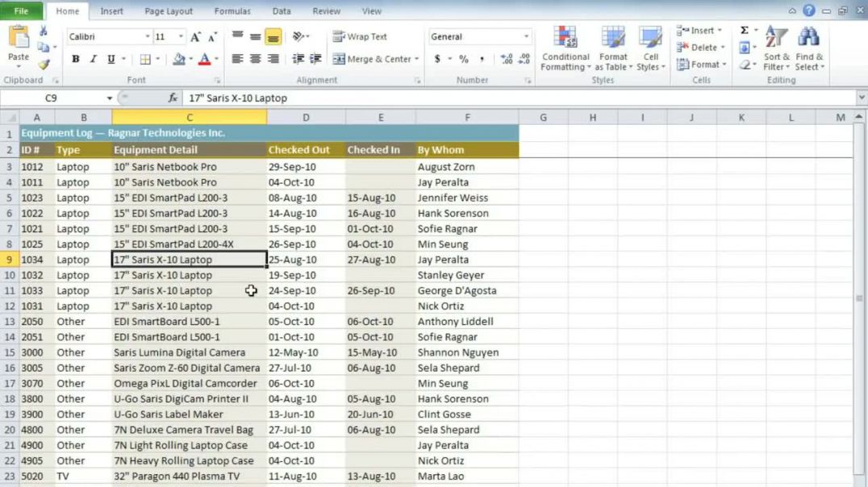Viewport: 868px width, 487px height.
Task: Click Font Color red A swatch
Action: click(x=204, y=59)
